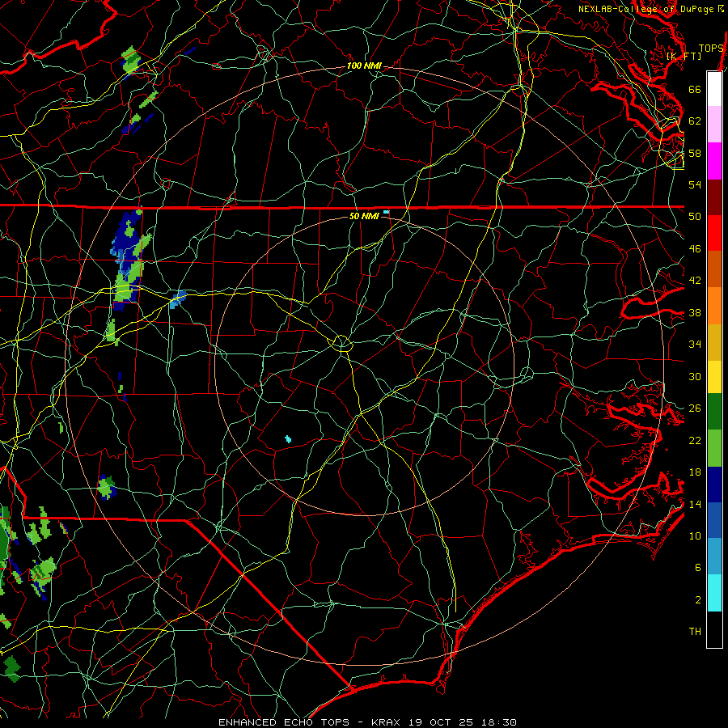Image resolution: width=728 pixels, height=728 pixels.
Task: Pick the bright orange legend swatch
Action: (x=714, y=306)
